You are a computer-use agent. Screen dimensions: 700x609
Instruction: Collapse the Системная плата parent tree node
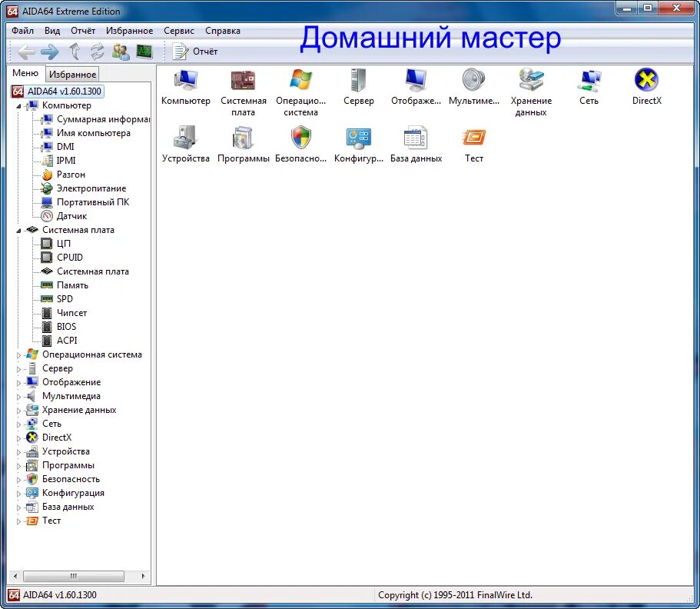(18, 231)
